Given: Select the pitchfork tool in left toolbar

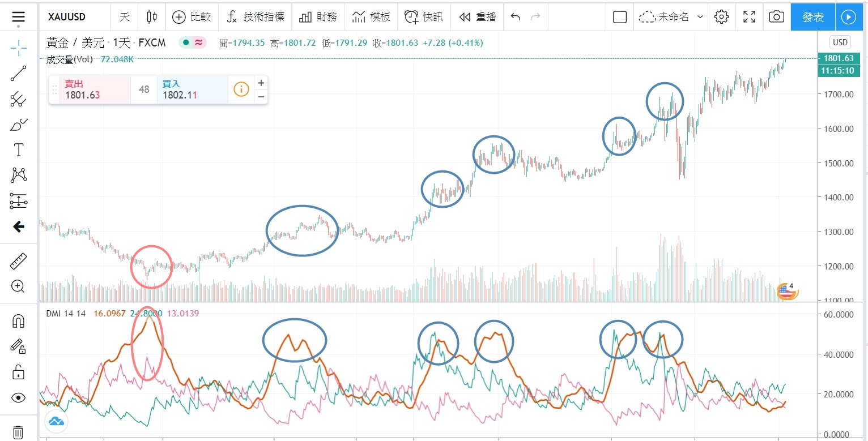Looking at the screenshot, I should click(x=18, y=100).
